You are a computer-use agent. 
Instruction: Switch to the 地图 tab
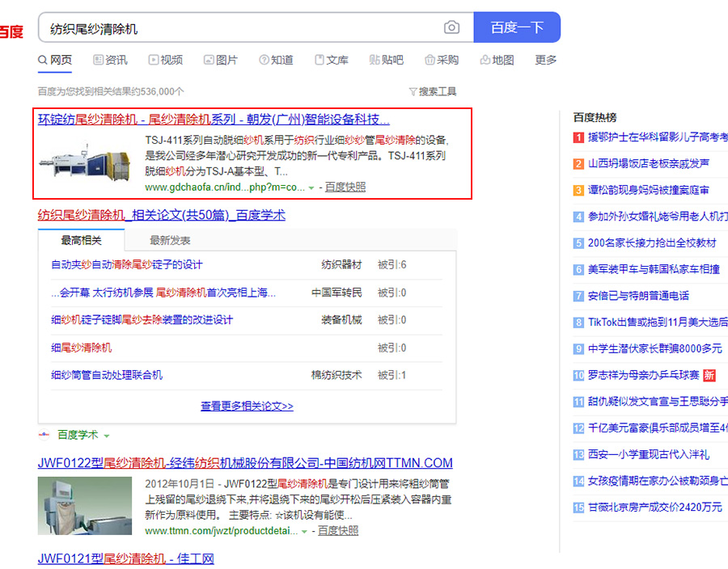pyautogui.click(x=497, y=61)
